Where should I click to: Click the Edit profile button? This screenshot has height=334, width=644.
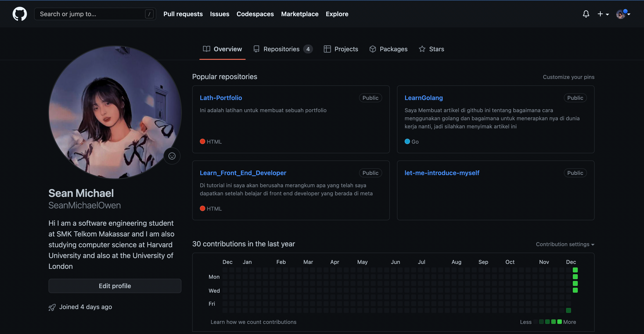click(115, 286)
